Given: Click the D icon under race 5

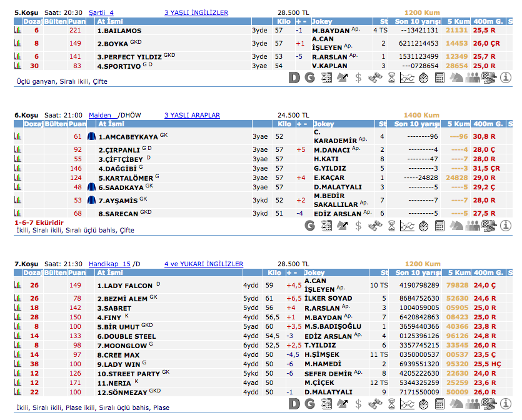Looking at the screenshot, I should pos(295,77).
